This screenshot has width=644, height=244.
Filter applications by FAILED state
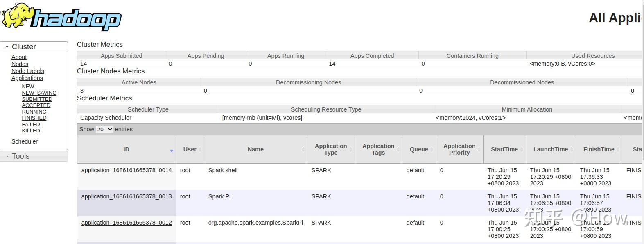tap(31, 125)
